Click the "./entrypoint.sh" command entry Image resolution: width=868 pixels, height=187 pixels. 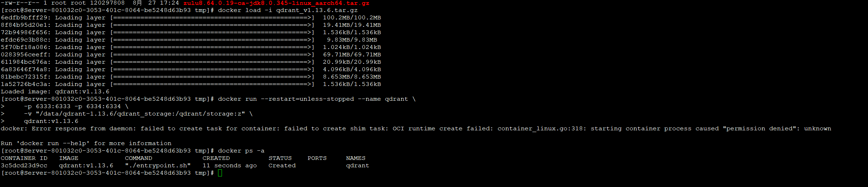pos(158,166)
